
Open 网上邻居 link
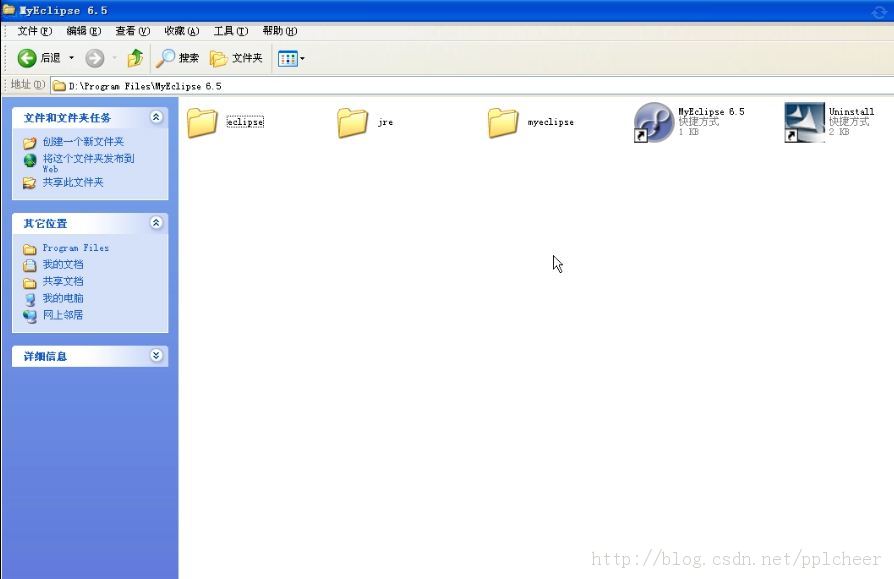click(x=63, y=315)
